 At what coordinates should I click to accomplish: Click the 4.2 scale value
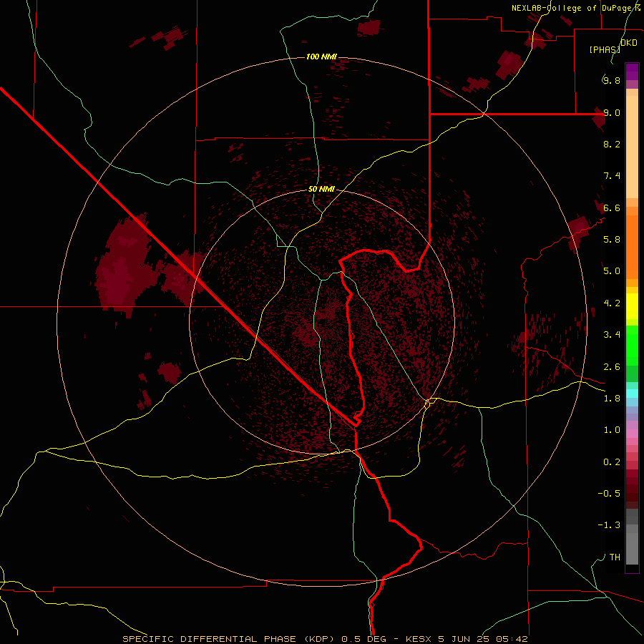coord(612,303)
